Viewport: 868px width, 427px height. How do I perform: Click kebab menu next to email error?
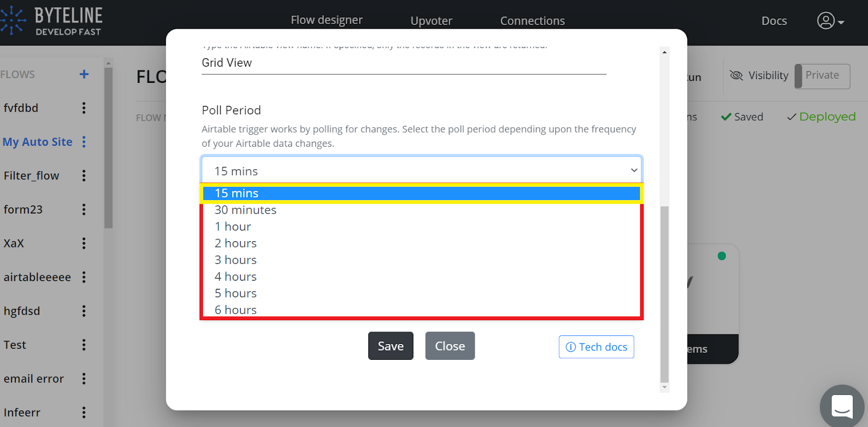click(x=84, y=379)
